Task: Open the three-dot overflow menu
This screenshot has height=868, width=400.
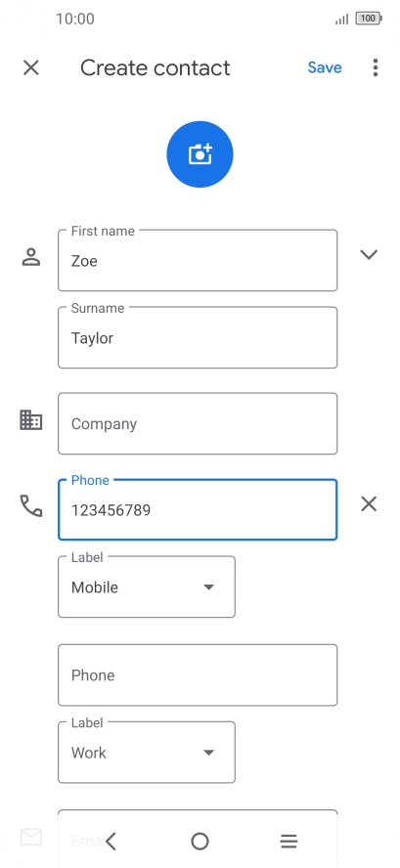Action: pos(376,67)
